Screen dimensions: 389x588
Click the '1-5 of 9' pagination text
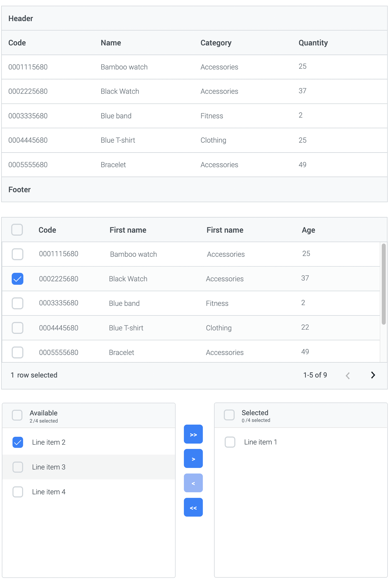(315, 375)
